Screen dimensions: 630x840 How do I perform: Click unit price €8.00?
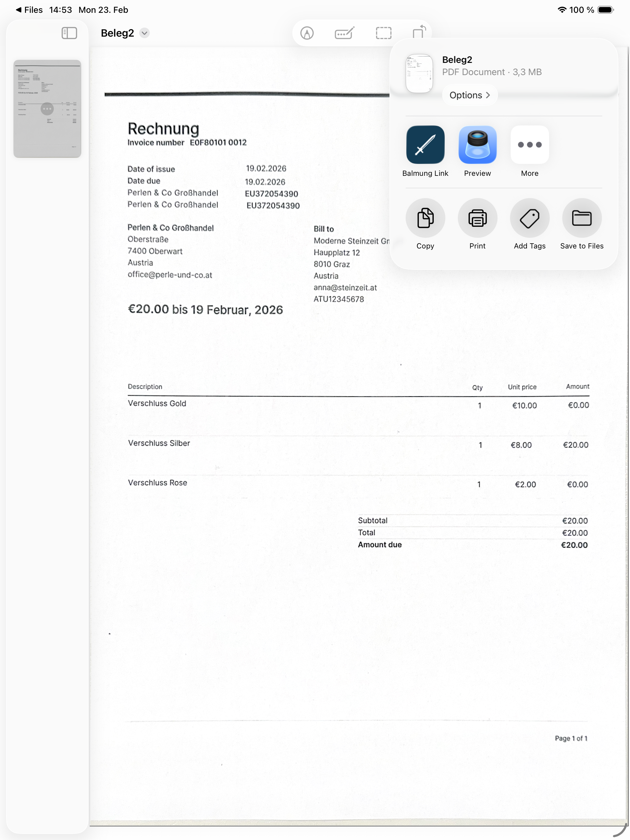tap(521, 445)
